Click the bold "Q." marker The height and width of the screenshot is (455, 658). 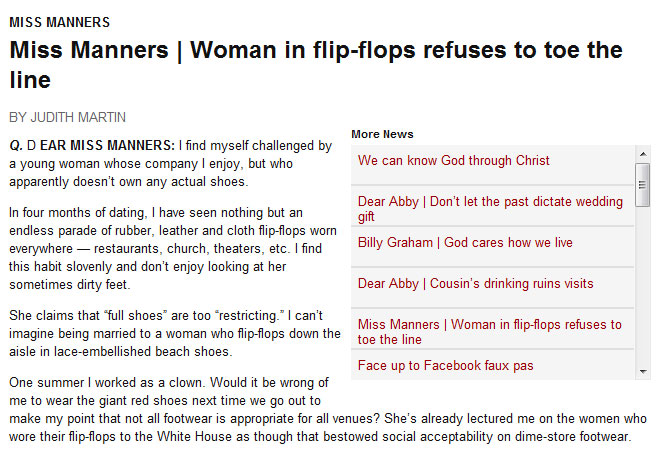click(x=16, y=146)
